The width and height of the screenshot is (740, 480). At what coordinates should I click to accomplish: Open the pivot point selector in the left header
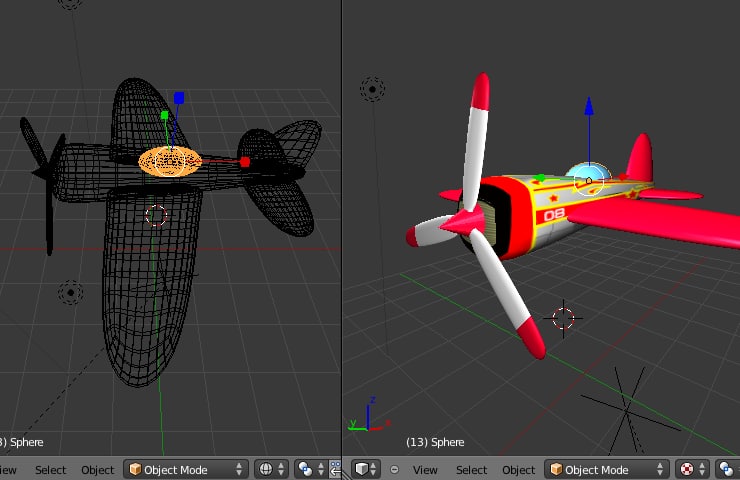coord(310,469)
